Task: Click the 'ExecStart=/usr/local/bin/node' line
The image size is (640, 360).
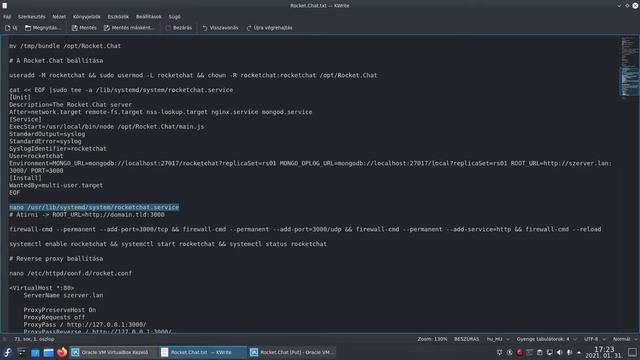Action: (x=107, y=127)
